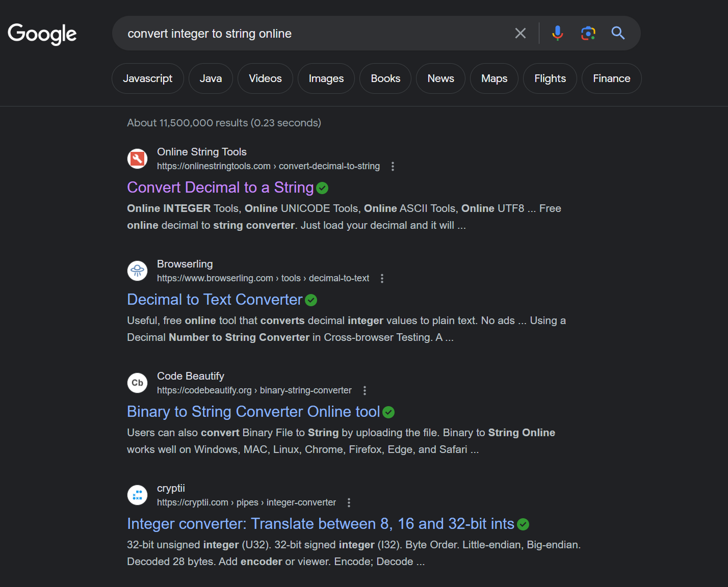Open the Integer converter cryptii link

coord(321,524)
